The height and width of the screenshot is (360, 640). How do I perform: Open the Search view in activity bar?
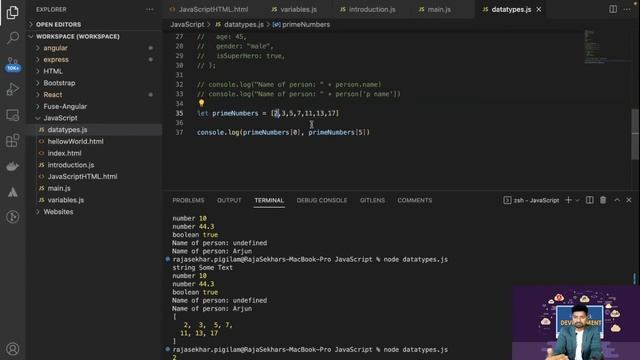pos(13,38)
